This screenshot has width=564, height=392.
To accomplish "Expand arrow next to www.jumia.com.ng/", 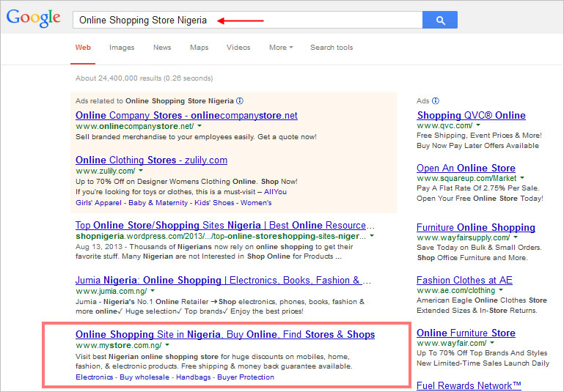I will [153, 291].
